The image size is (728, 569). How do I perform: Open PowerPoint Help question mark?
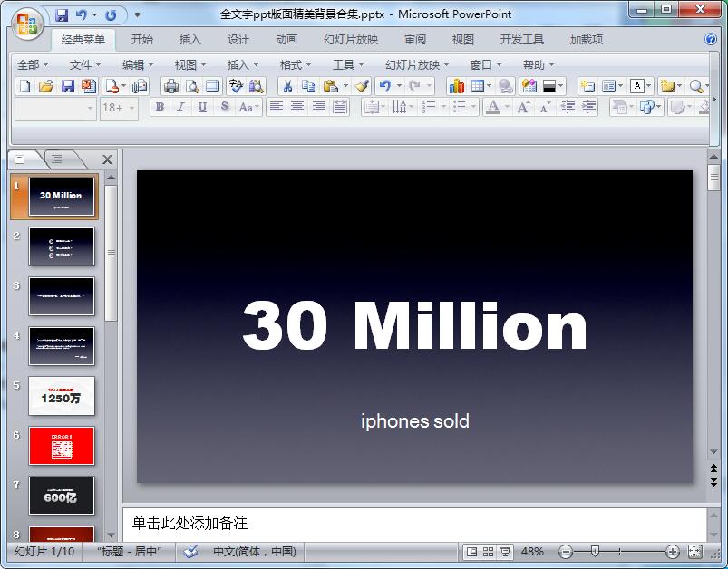coord(711,40)
